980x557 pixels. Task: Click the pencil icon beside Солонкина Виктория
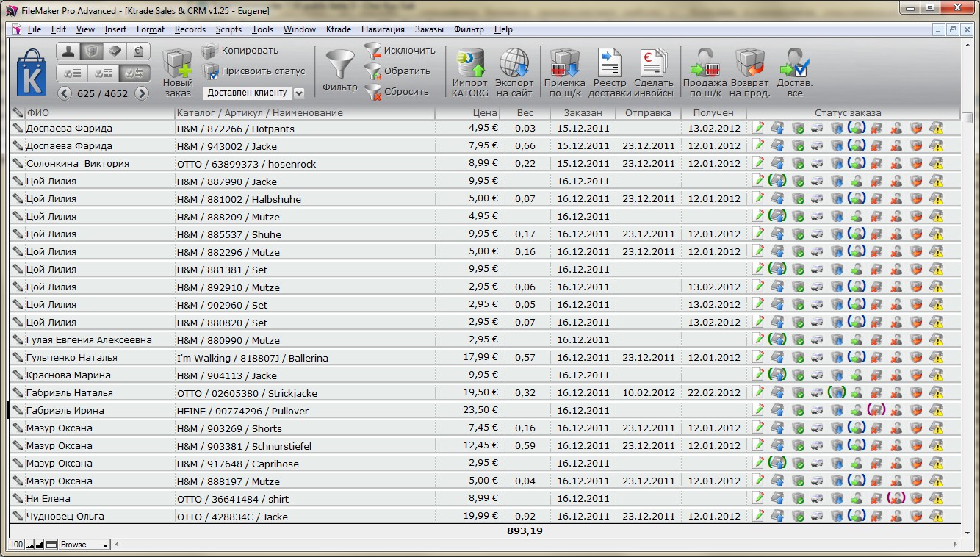[18, 163]
